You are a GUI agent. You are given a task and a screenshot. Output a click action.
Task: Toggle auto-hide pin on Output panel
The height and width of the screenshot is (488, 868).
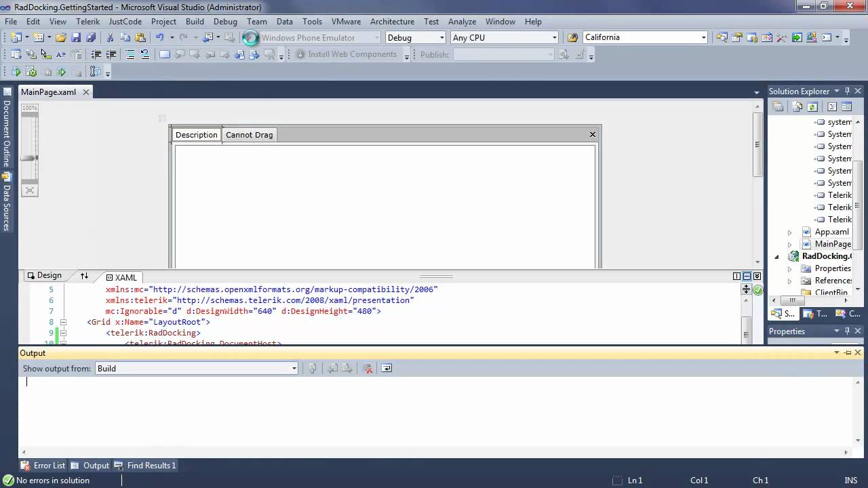[847, 352]
